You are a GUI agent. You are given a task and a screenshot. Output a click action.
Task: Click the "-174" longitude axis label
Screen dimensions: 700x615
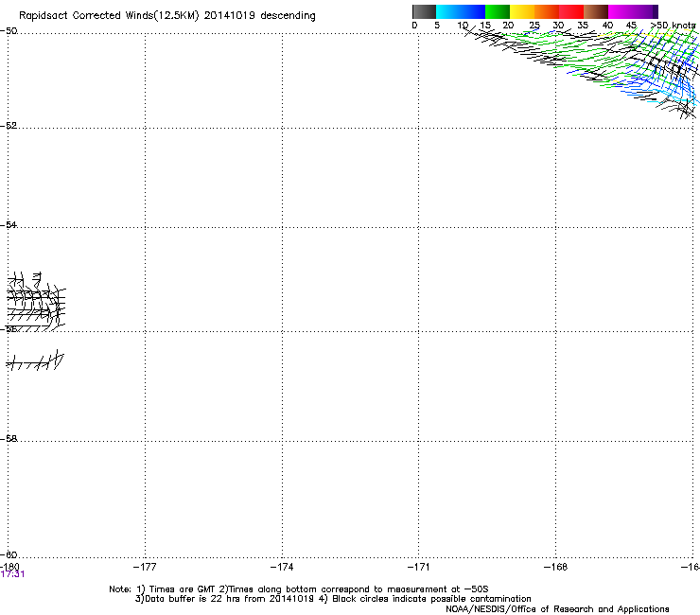tap(282, 567)
